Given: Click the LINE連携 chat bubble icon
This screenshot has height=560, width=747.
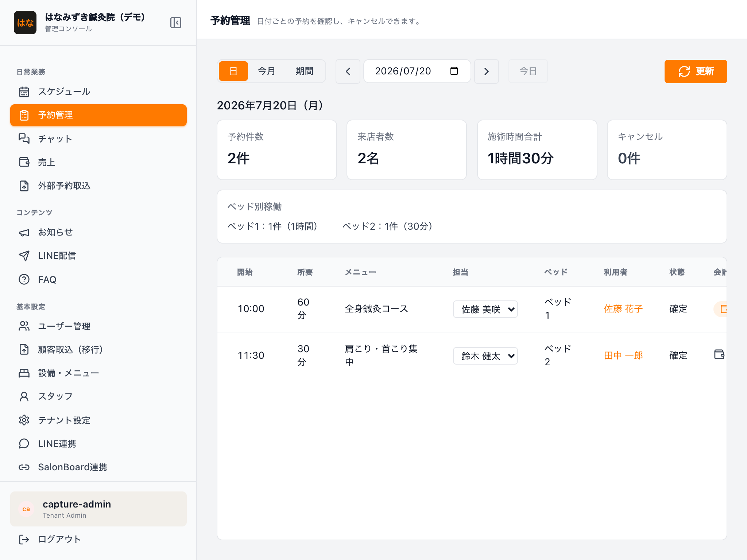Looking at the screenshot, I should tap(24, 444).
